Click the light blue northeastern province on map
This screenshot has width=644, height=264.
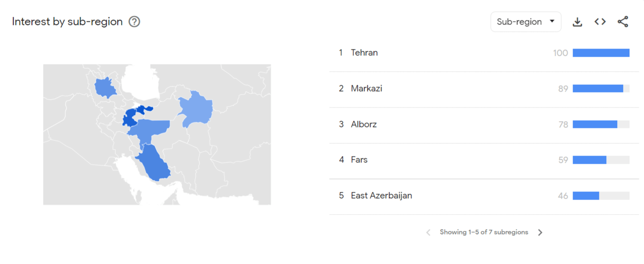[196, 109]
